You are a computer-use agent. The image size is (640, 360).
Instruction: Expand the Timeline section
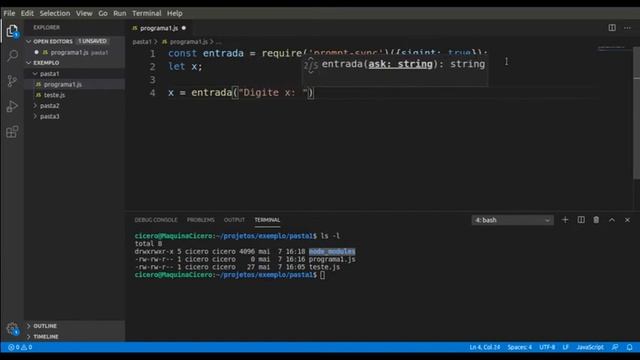pyautogui.click(x=74, y=337)
